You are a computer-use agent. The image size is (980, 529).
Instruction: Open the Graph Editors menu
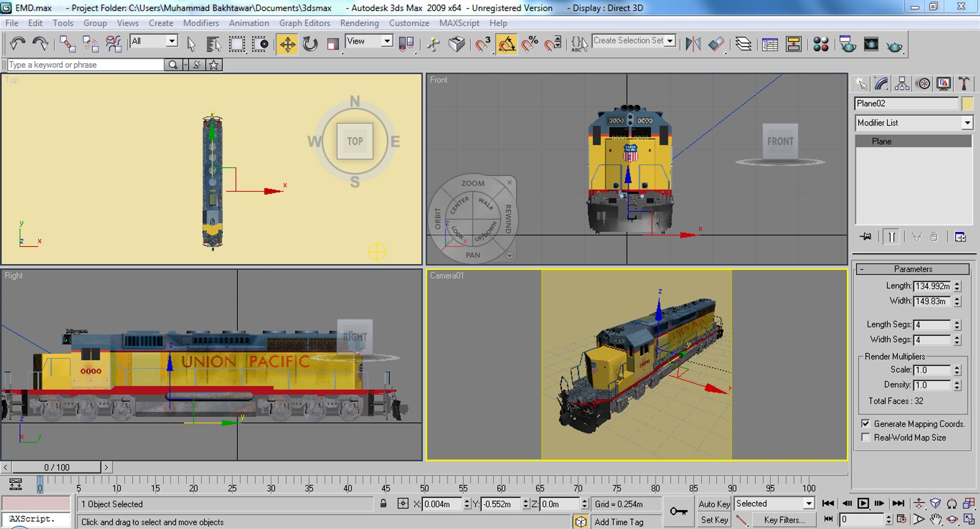click(305, 23)
